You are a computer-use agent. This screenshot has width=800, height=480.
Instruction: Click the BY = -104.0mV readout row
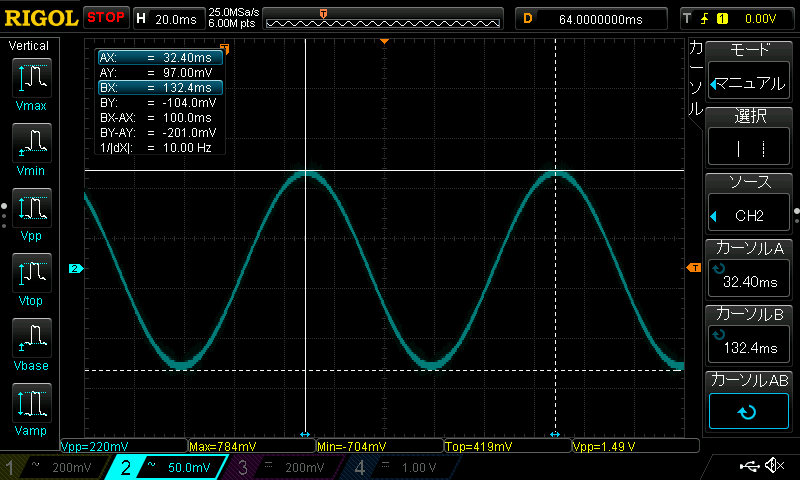click(160, 103)
